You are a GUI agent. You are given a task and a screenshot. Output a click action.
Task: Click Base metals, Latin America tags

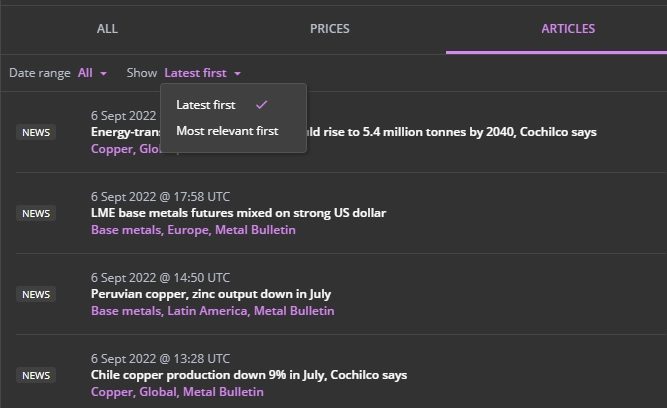point(212,311)
